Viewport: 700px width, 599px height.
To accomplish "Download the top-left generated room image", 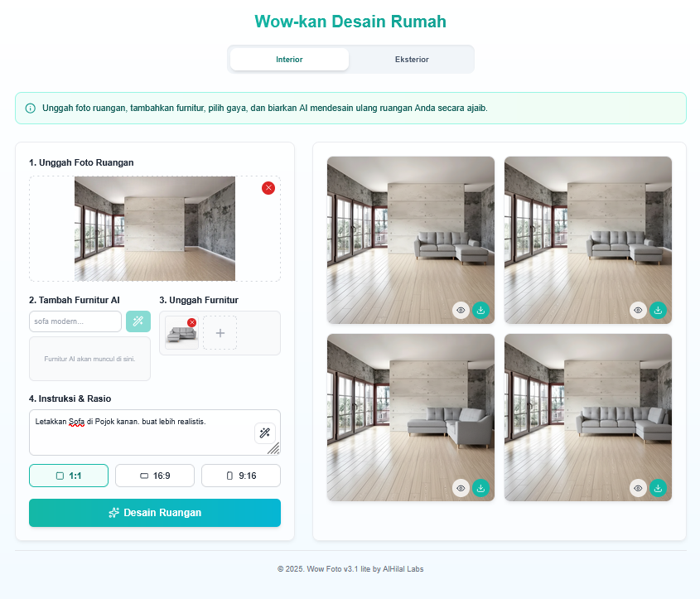I will (480, 310).
